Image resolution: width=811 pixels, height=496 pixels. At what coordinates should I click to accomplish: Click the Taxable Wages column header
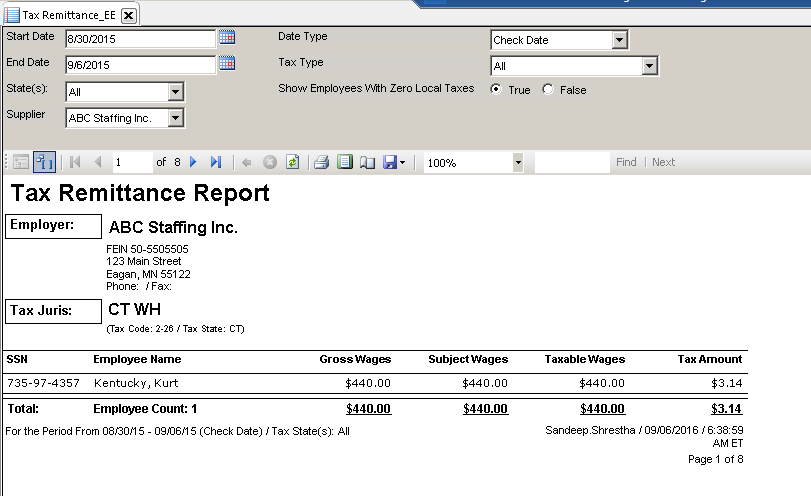pos(585,359)
